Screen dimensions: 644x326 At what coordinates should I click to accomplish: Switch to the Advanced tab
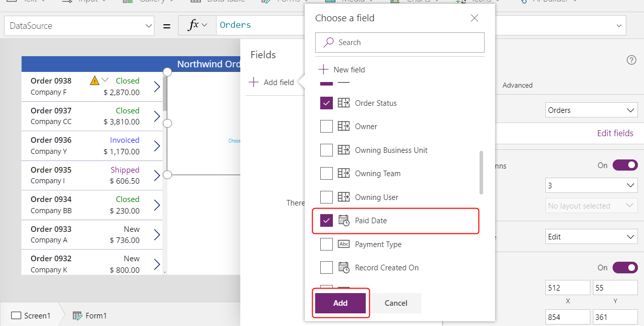[x=517, y=85]
